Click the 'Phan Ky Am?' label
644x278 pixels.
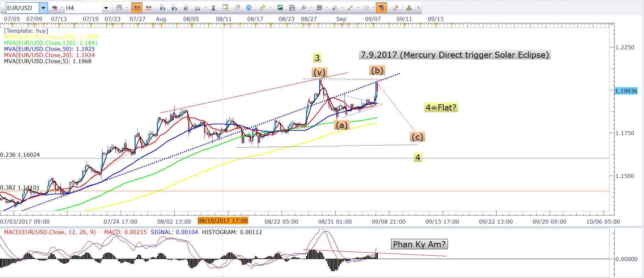(x=419, y=244)
